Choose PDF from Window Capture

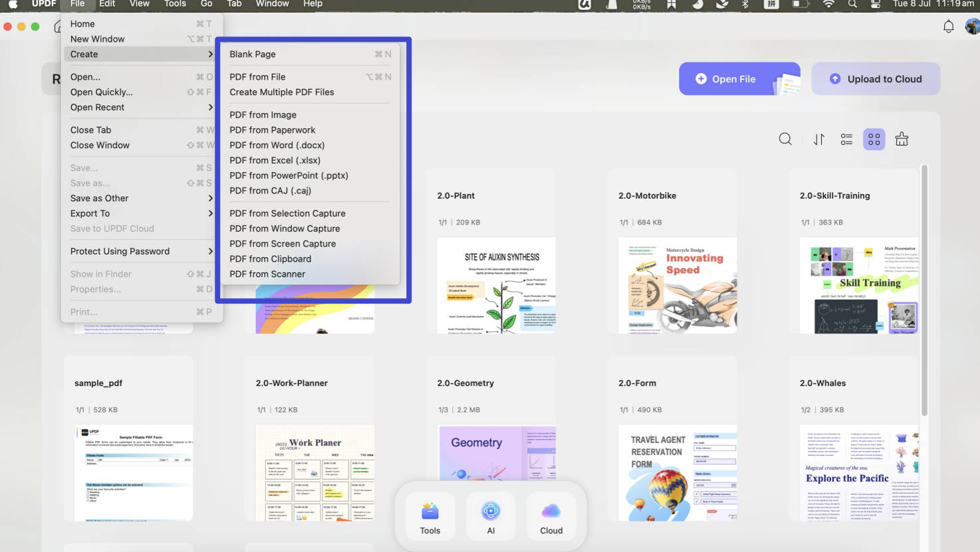point(310,229)
